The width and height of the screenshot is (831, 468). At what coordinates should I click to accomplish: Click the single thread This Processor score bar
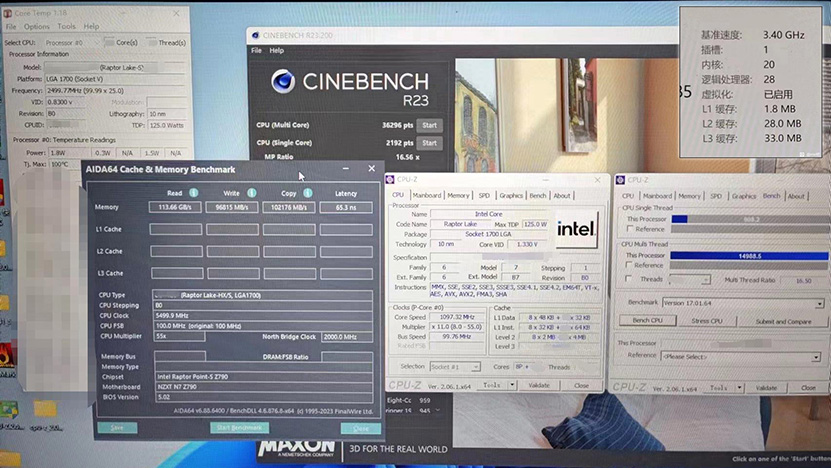coord(750,219)
